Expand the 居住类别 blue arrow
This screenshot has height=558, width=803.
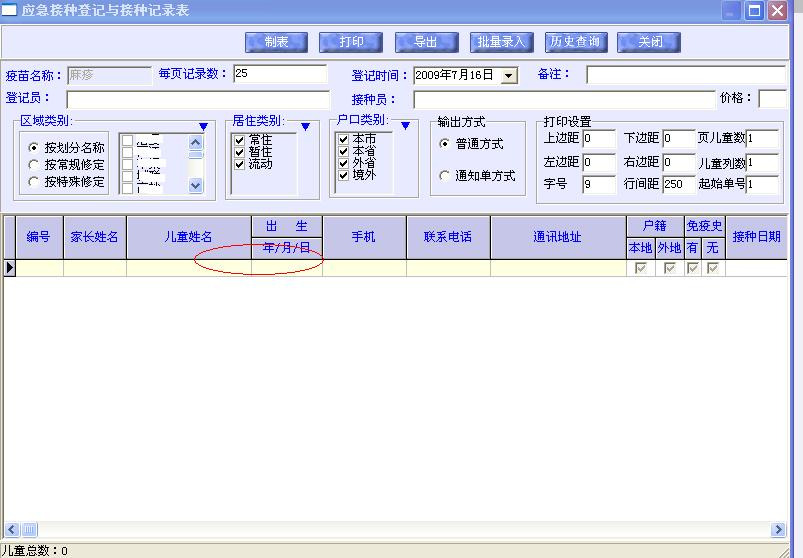click(x=305, y=126)
